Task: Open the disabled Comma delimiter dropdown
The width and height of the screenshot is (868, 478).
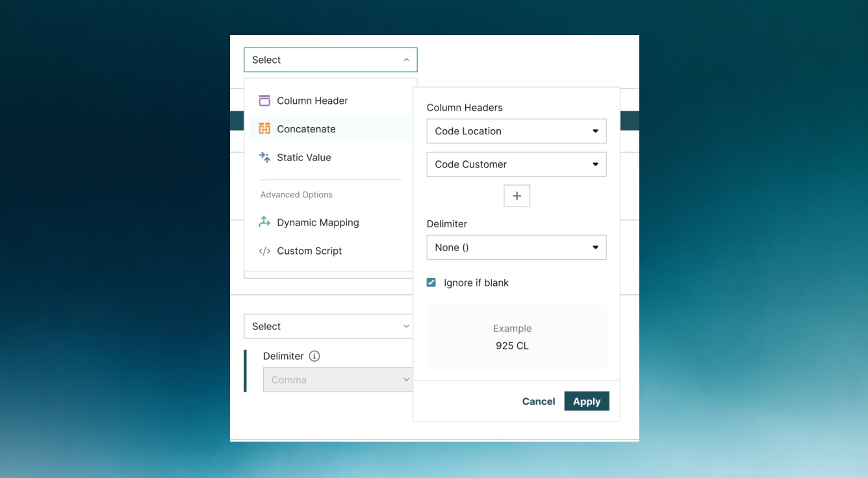Action: click(x=338, y=380)
